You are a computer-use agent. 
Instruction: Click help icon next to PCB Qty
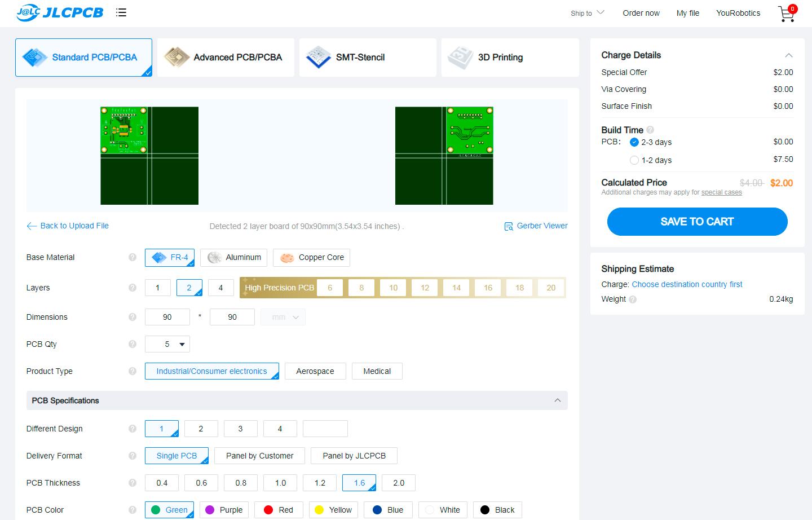click(x=133, y=344)
